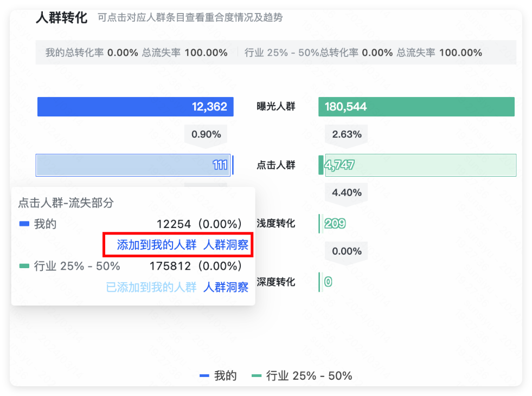Click 已添加到我的人群 for 行业 audience
This screenshot has width=532, height=396.
pos(152,288)
